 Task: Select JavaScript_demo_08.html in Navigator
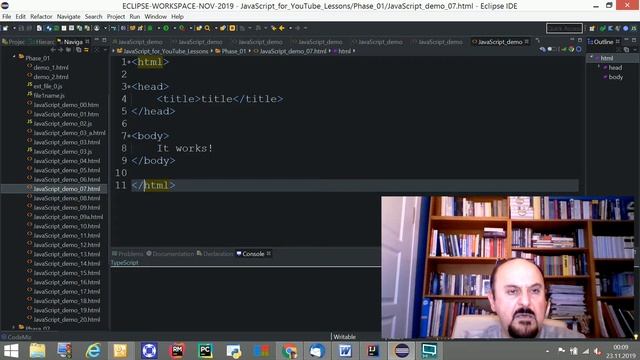pyautogui.click(x=67, y=198)
